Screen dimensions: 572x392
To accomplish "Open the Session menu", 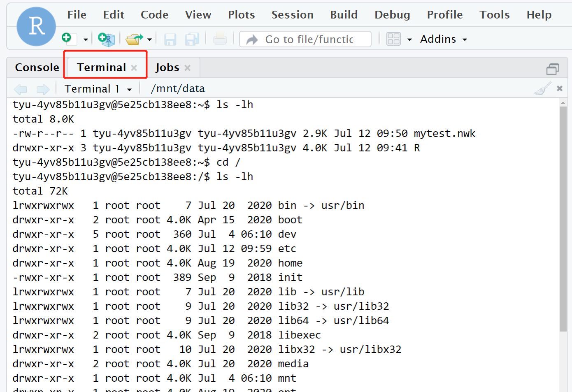I will tap(292, 15).
